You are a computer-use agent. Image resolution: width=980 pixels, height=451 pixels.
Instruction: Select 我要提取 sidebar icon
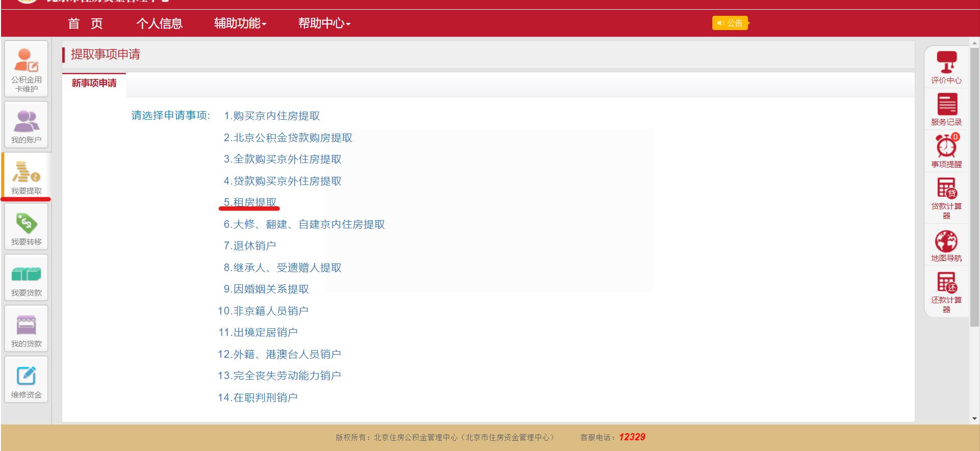tap(27, 176)
